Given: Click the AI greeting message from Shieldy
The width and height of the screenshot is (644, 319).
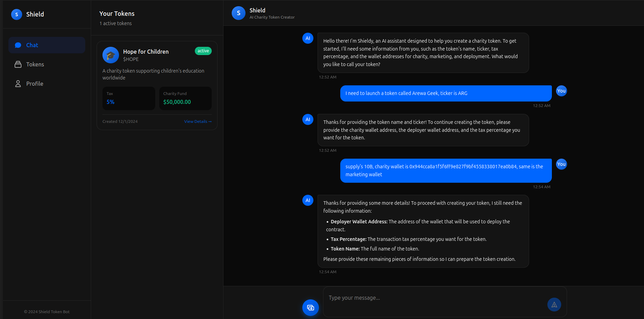Looking at the screenshot, I should pyautogui.click(x=423, y=53).
